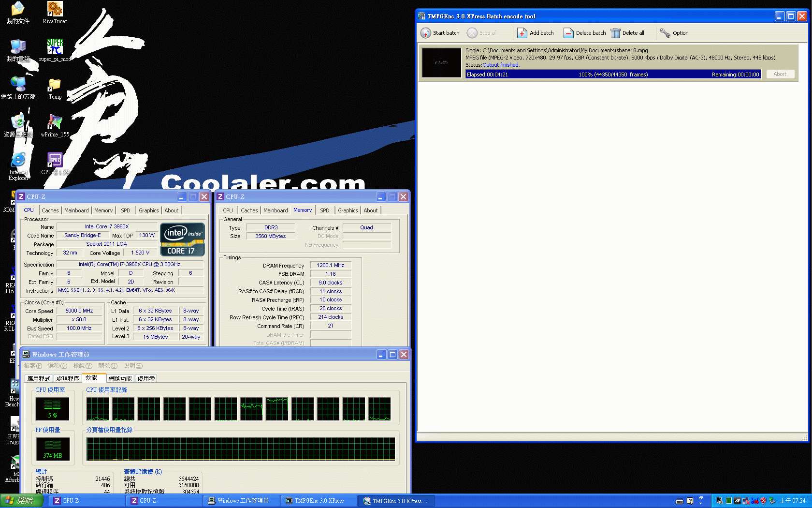
Task: Open Graphics tab in left CPU-Z window
Action: click(148, 210)
